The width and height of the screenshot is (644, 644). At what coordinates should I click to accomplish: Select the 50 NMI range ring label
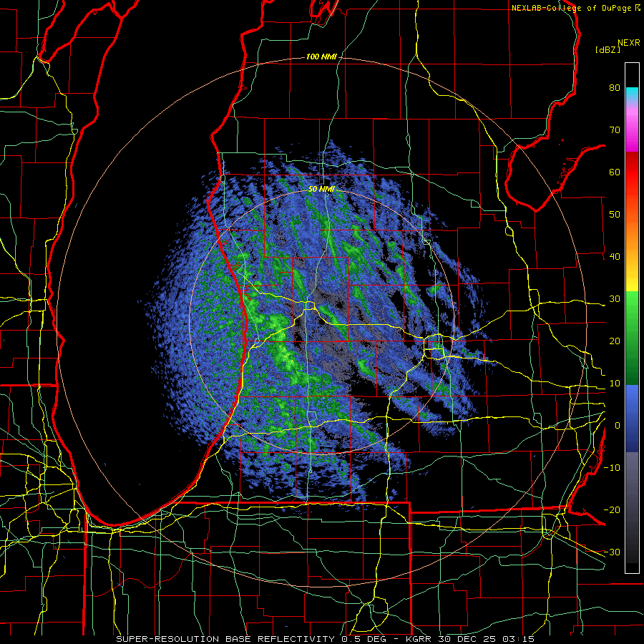[x=321, y=189]
